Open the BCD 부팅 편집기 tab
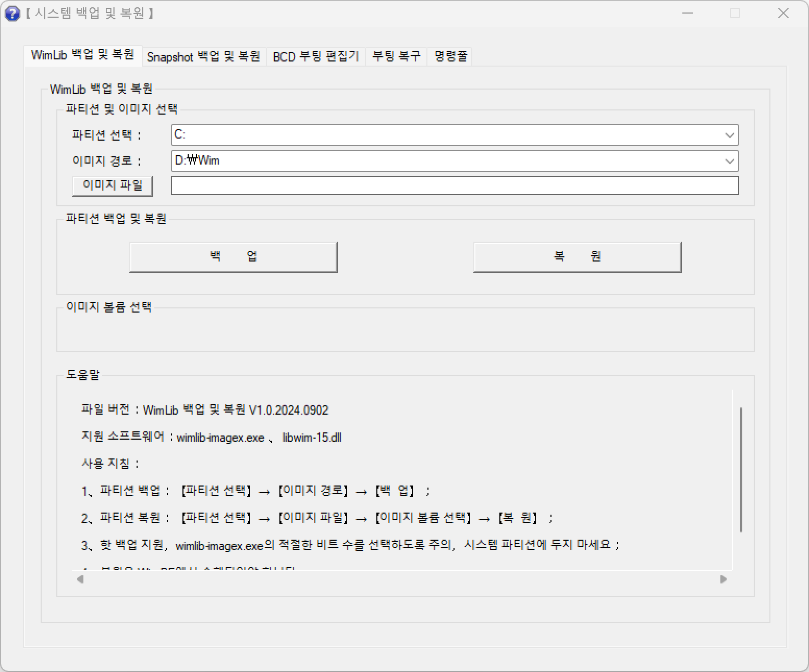Image resolution: width=809 pixels, height=672 pixels. (x=316, y=57)
